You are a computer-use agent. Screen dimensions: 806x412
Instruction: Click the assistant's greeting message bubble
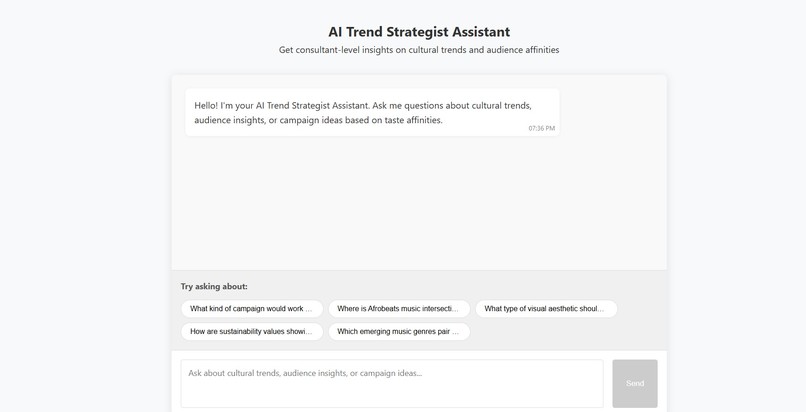tap(371, 112)
